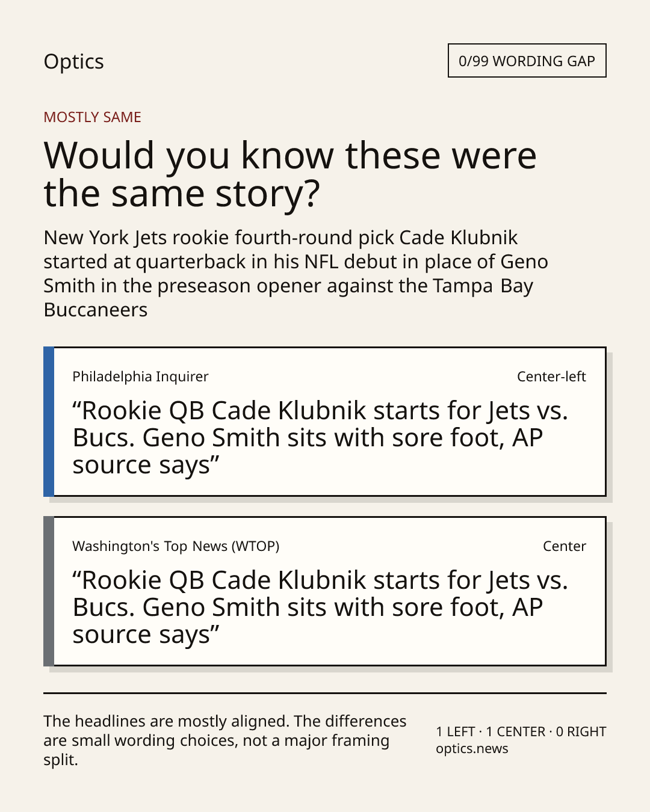
Task: Click the horizontal divider line above the footer
Action: click(325, 693)
